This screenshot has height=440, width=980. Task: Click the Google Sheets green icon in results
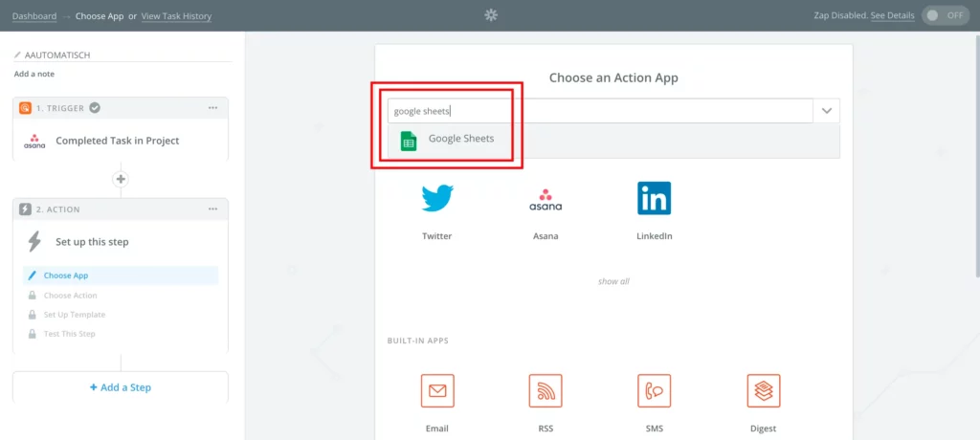(409, 141)
